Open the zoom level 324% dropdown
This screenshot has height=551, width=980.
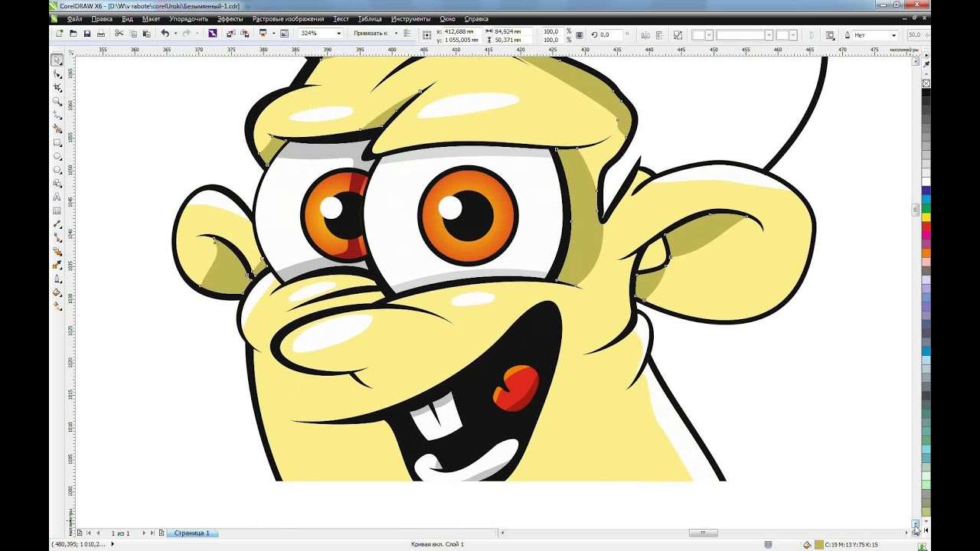coord(338,34)
